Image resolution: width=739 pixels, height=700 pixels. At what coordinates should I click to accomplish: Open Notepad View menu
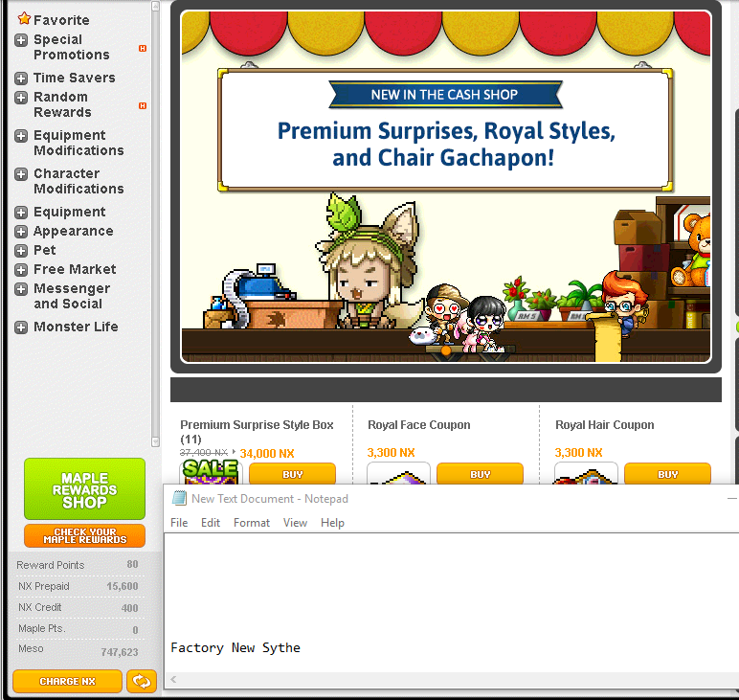click(295, 523)
